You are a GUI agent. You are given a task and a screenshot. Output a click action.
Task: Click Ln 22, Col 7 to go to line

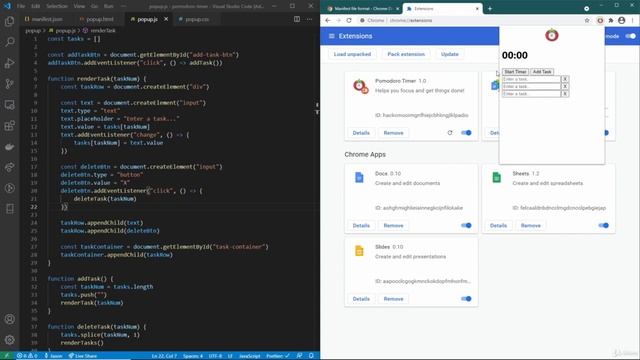pyautogui.click(x=164, y=356)
